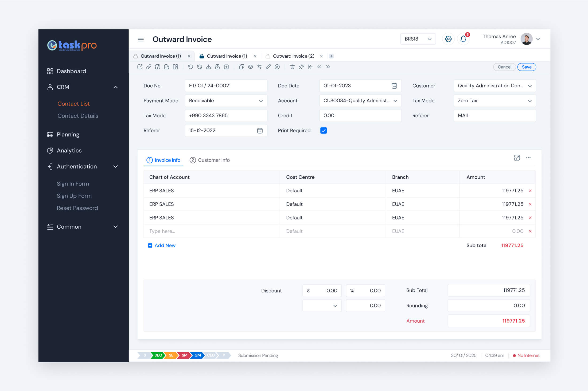Open the Payment Mode dropdown
The width and height of the screenshot is (588, 391).
pyautogui.click(x=226, y=101)
